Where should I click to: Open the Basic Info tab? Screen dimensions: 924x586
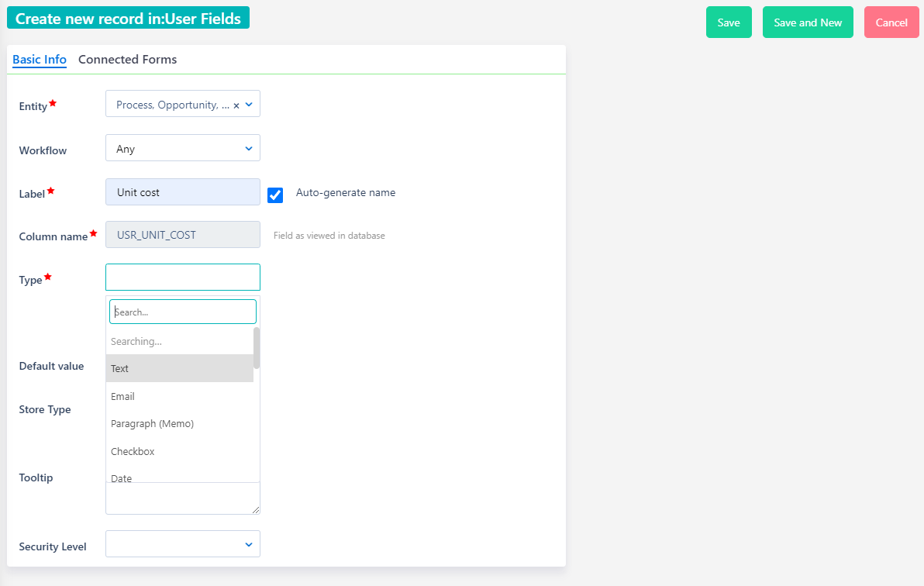pos(39,59)
